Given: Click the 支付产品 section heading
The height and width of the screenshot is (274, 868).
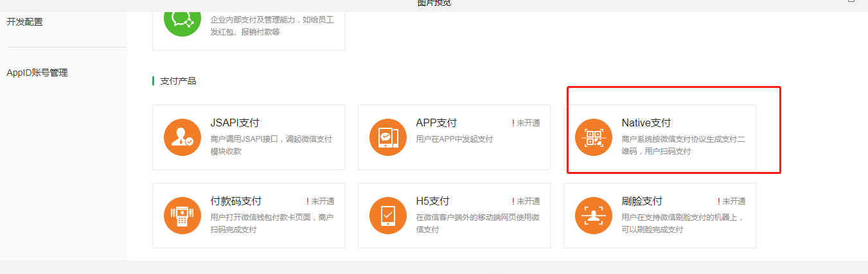Looking at the screenshot, I should pos(178,81).
